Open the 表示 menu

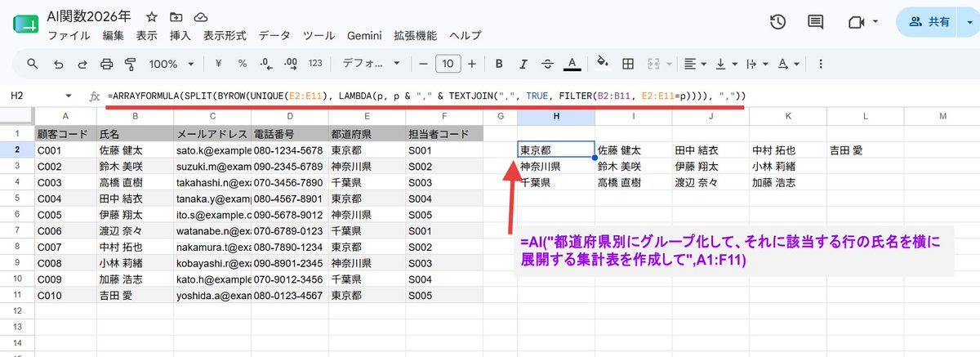pos(147,36)
